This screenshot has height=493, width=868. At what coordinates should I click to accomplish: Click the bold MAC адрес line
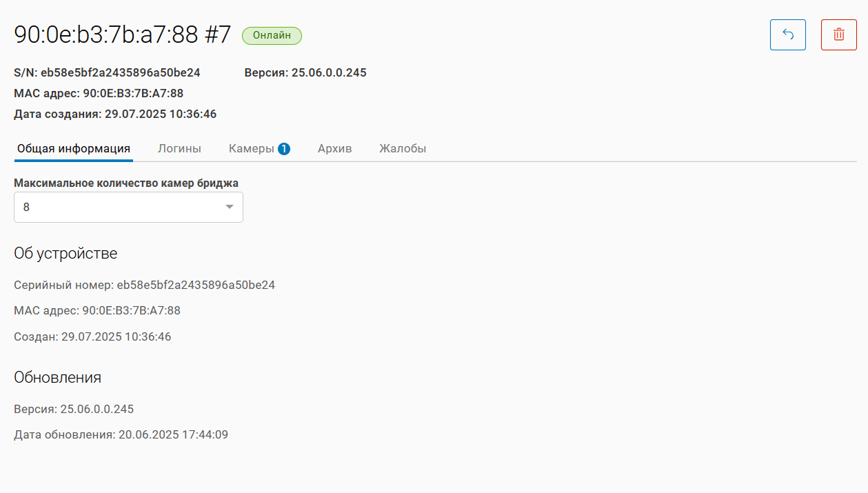[99, 93]
